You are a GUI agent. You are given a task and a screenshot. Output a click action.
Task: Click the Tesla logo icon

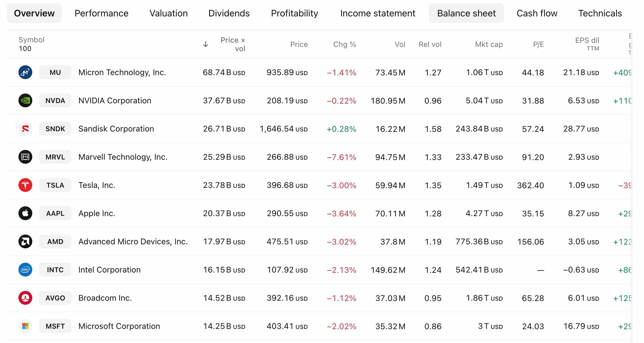pyautogui.click(x=25, y=185)
